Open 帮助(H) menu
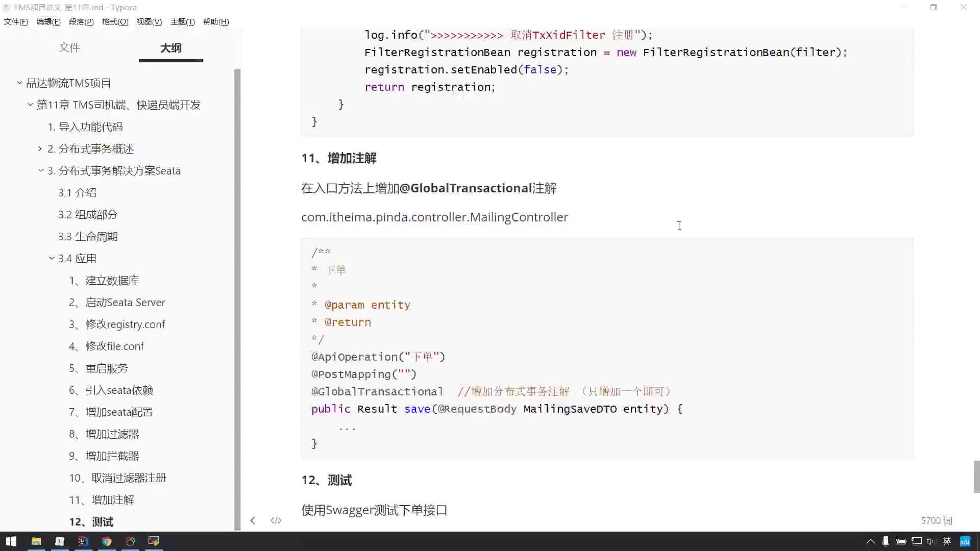Viewport: 980px width, 551px height. 216,22
